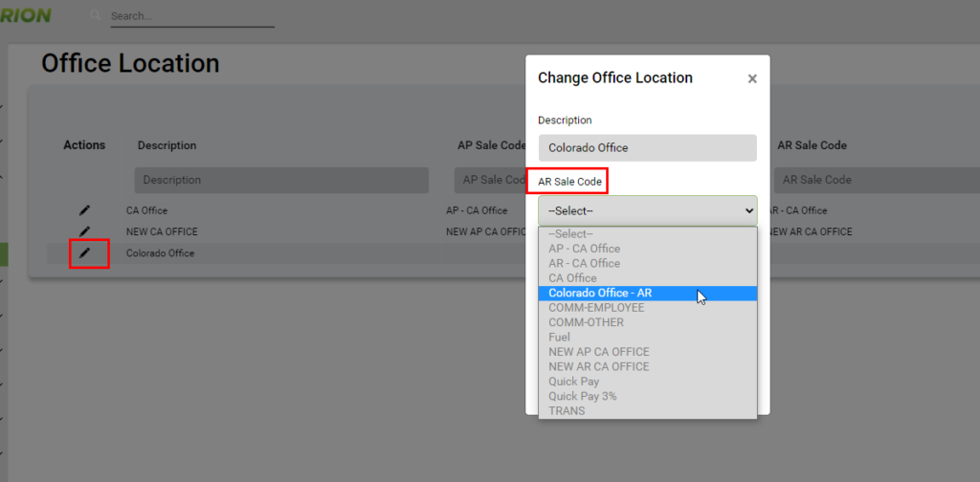Image resolution: width=980 pixels, height=482 pixels.
Task: Sort by Description column header
Action: [167, 145]
